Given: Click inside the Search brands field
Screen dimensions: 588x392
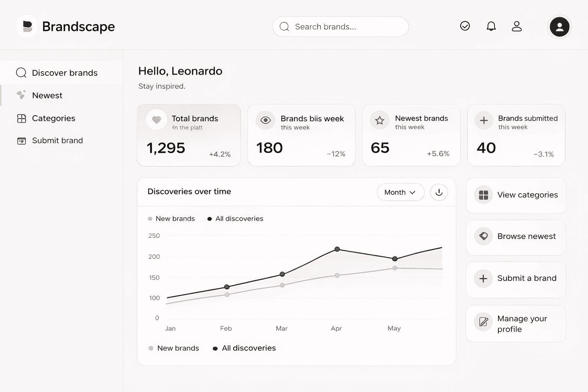Looking at the screenshot, I should 340,26.
